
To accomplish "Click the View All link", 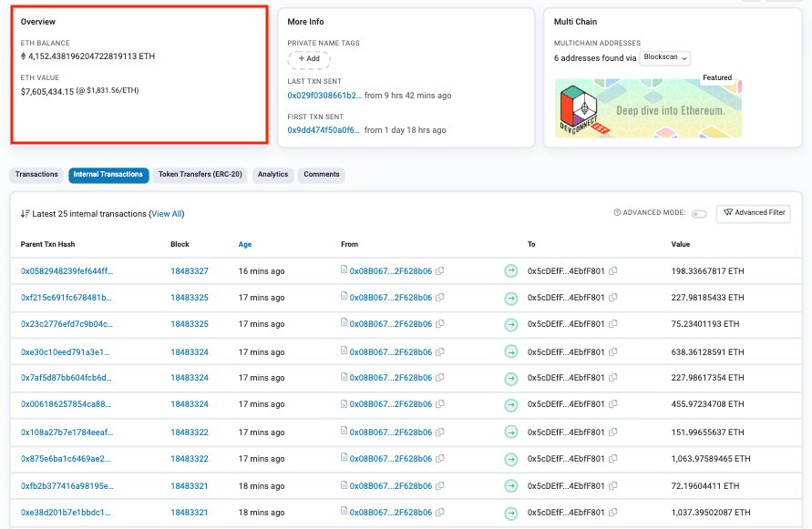I will tap(167, 214).
